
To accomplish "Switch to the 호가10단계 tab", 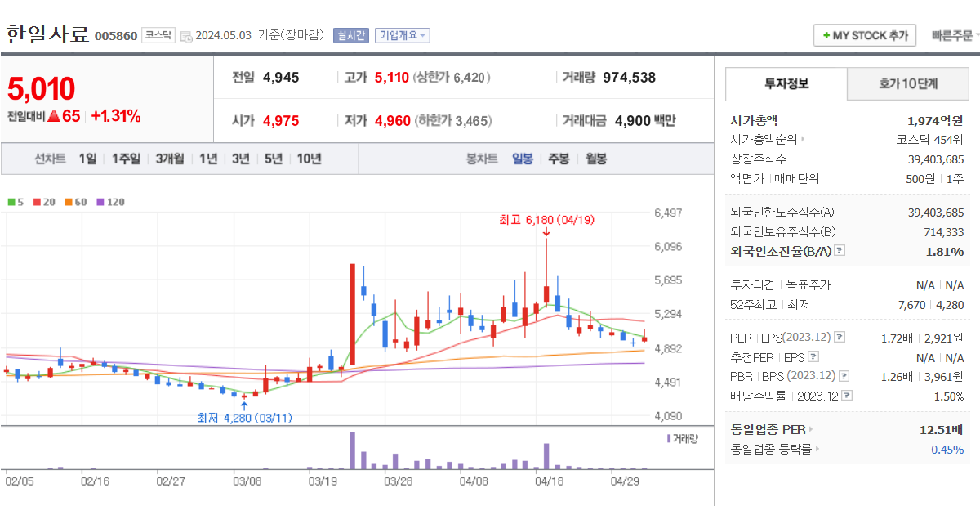I will click(908, 83).
